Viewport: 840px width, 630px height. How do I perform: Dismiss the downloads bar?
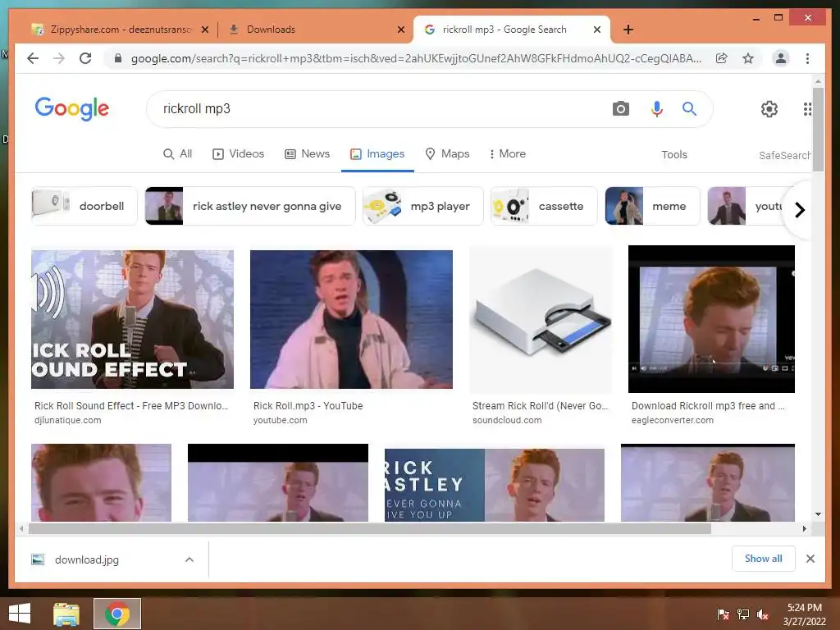(810, 559)
